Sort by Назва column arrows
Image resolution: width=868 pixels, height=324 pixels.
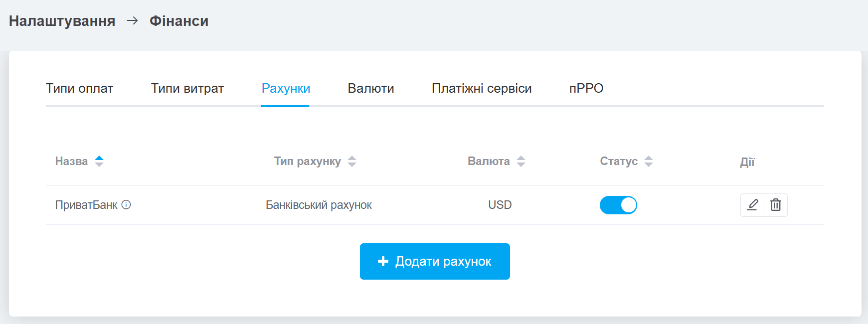coord(99,161)
